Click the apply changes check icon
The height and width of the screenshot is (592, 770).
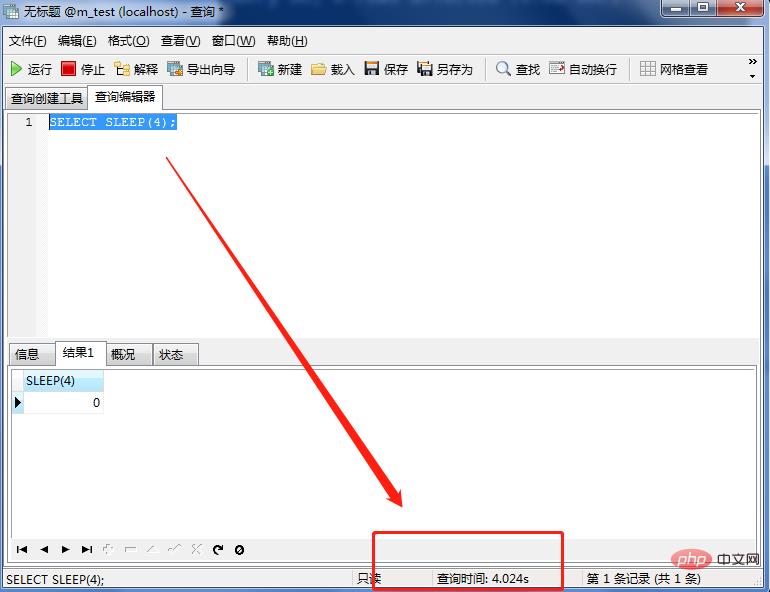pyautogui.click(x=174, y=549)
